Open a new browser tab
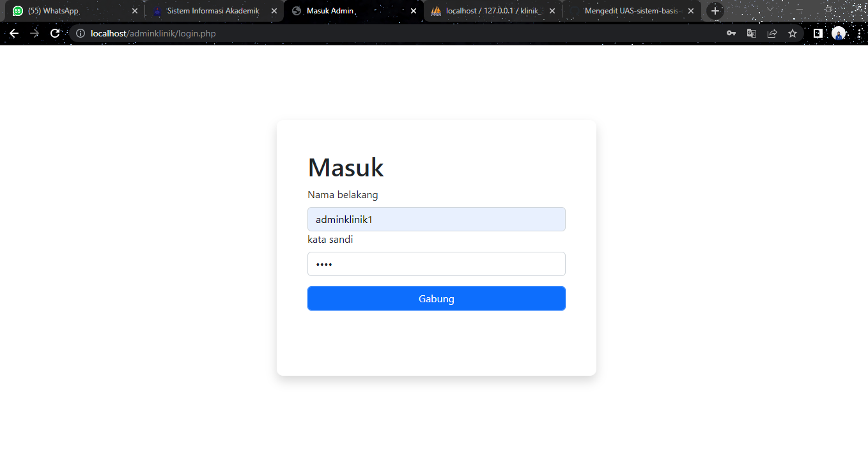The height and width of the screenshot is (455, 868). tap(715, 11)
